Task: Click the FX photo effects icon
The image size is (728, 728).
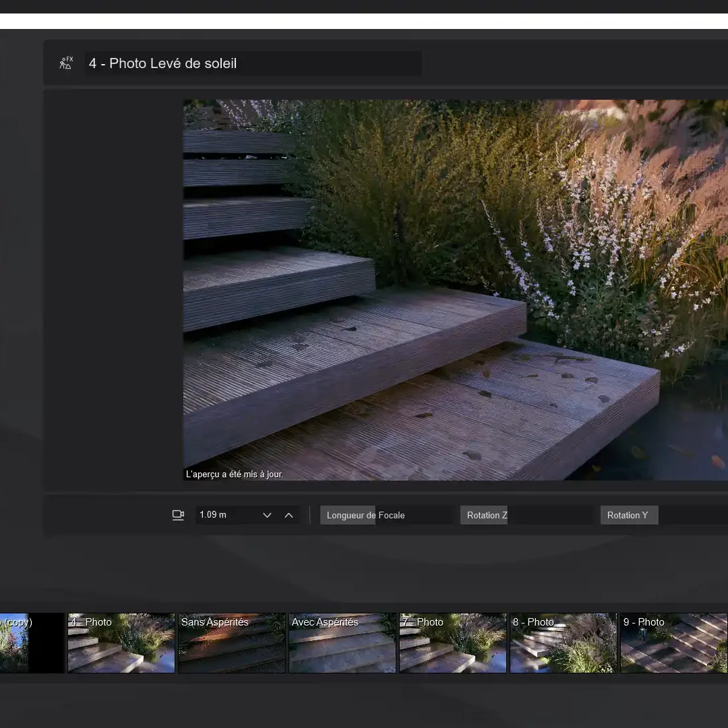Action: pos(65,62)
